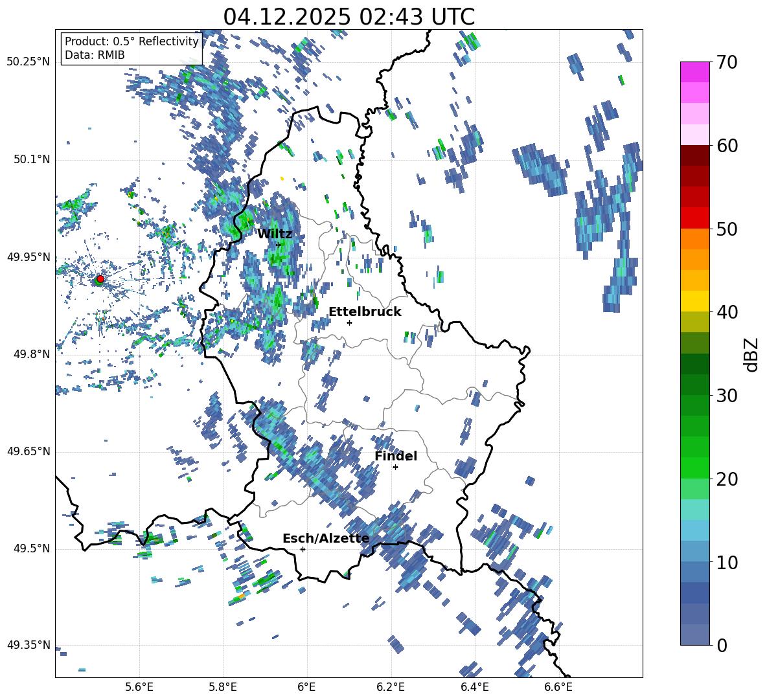This screenshot has width=767, height=700.
Task: Click the Findel station cross marker
Action: [395, 468]
